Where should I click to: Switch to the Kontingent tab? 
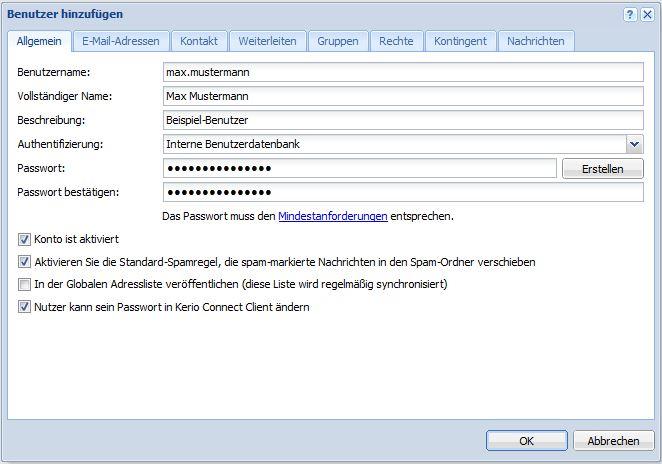click(x=461, y=41)
